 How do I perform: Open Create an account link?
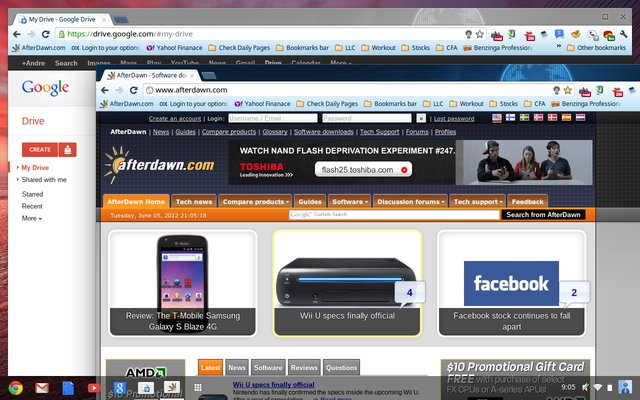click(x=175, y=118)
